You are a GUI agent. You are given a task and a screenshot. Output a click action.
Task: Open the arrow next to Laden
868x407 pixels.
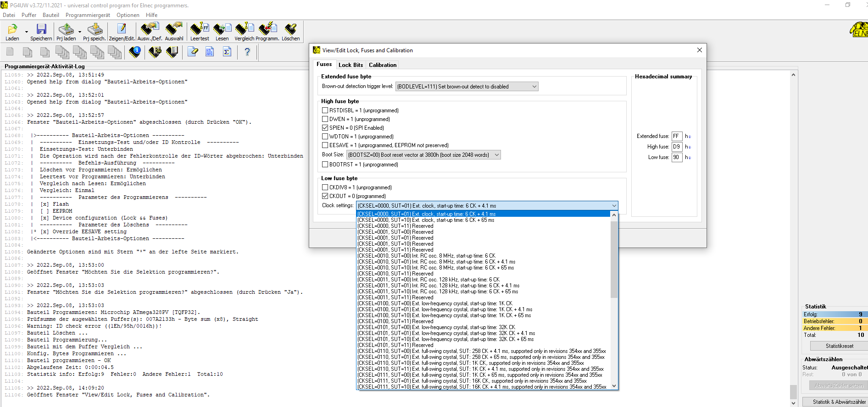pyautogui.click(x=27, y=32)
